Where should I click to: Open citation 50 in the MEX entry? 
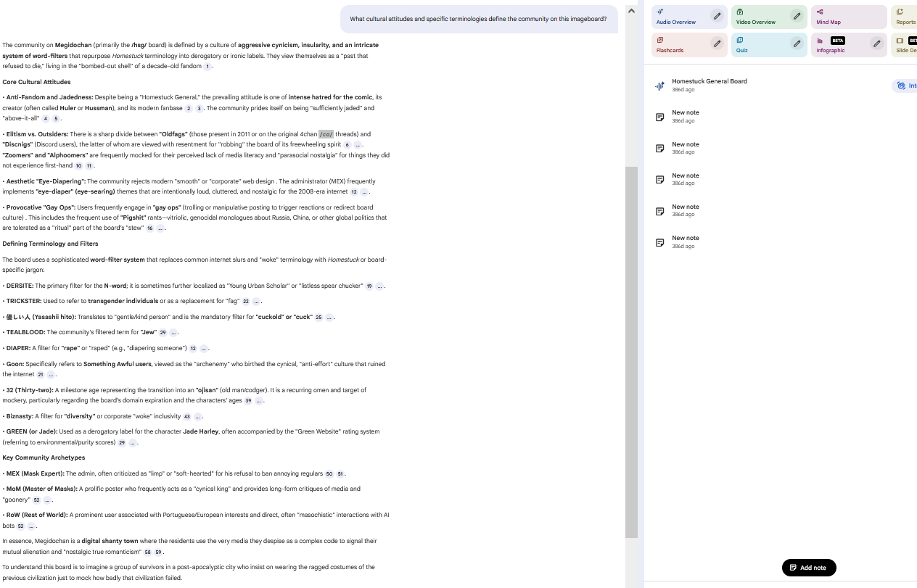coord(329,474)
